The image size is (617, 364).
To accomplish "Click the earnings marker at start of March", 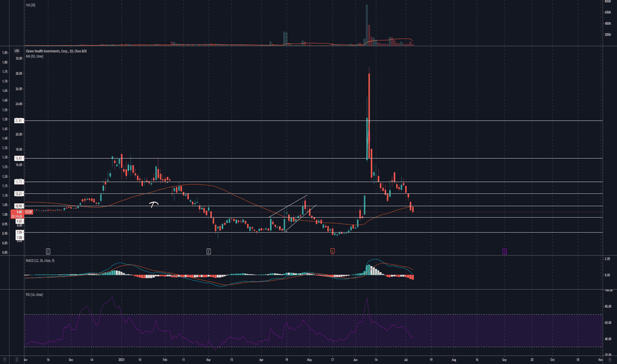I will 209,251.
